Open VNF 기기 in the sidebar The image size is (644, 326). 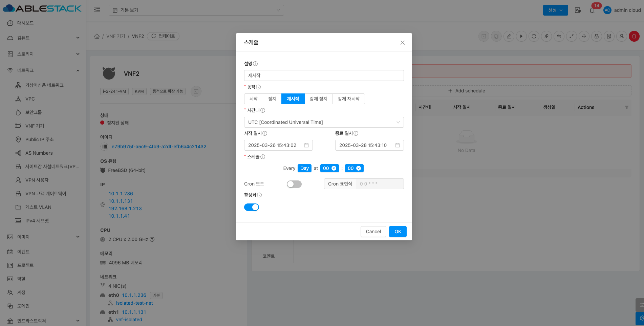pos(35,126)
